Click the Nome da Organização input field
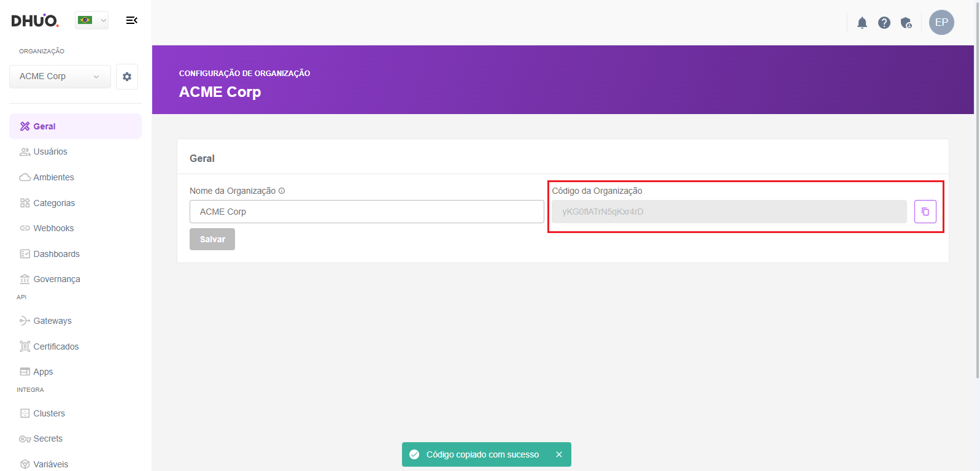Viewport: 980px width, 471px height. [366, 212]
